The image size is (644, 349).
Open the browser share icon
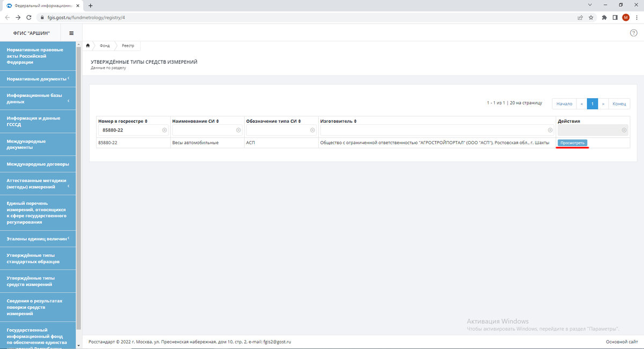pyautogui.click(x=580, y=17)
